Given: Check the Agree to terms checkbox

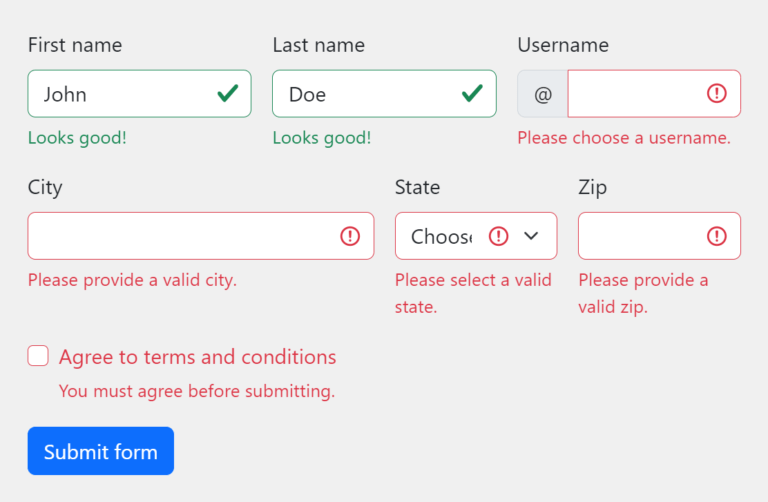Looking at the screenshot, I should [38, 356].
